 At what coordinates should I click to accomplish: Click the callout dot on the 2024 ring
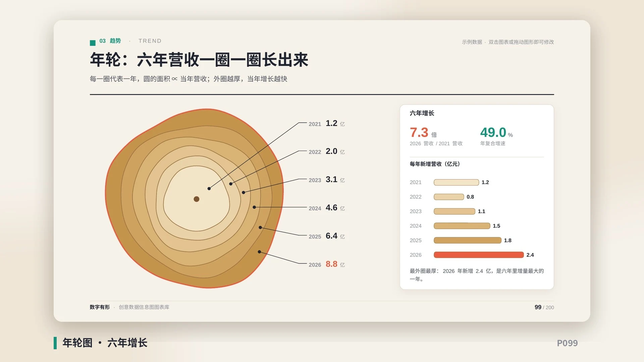tap(254, 207)
